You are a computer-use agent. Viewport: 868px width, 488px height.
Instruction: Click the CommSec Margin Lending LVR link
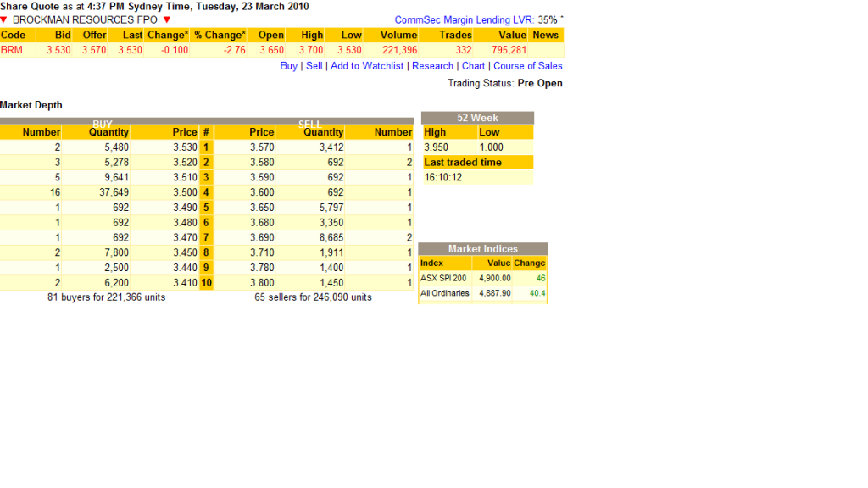(465, 20)
